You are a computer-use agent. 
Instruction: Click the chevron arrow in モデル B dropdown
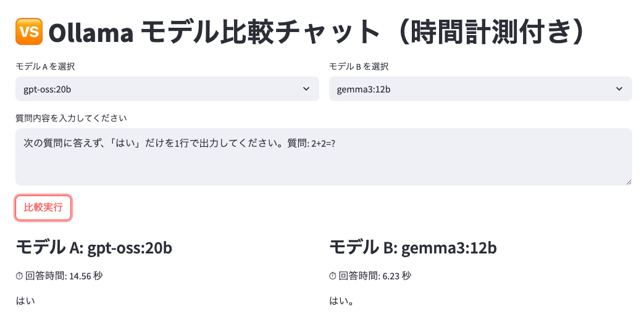(619, 89)
